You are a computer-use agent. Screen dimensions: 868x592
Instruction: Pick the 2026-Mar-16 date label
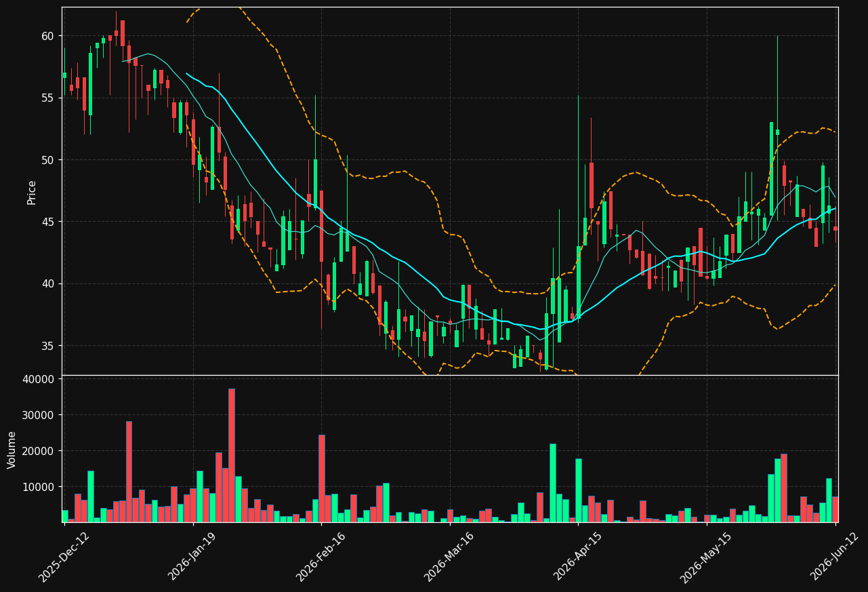pyautogui.click(x=450, y=556)
